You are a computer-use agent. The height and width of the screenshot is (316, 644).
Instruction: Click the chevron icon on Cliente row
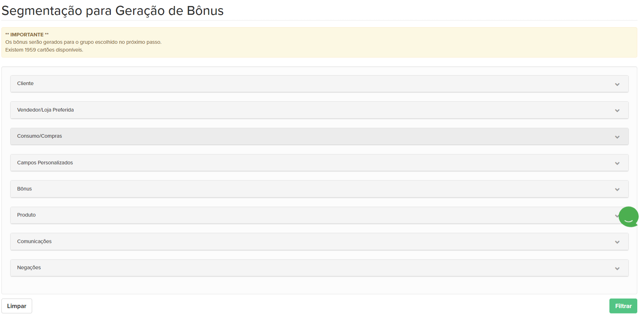point(617,84)
